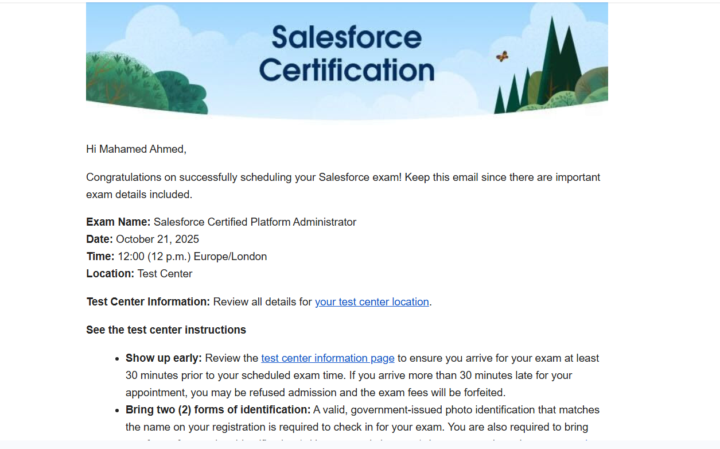Click the "Location: Test Center" line
This screenshot has width=720, height=449.
(x=139, y=273)
